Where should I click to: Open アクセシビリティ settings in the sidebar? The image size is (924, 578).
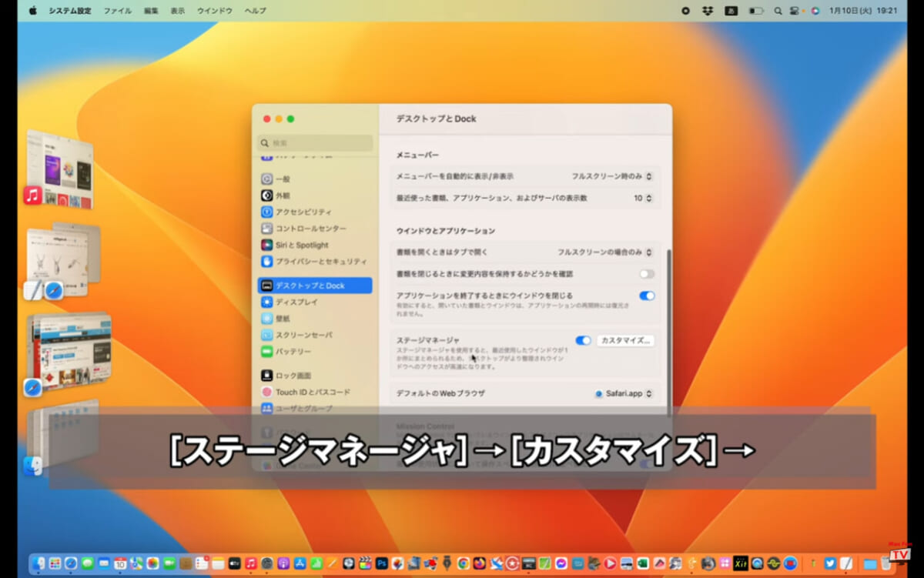click(x=314, y=212)
